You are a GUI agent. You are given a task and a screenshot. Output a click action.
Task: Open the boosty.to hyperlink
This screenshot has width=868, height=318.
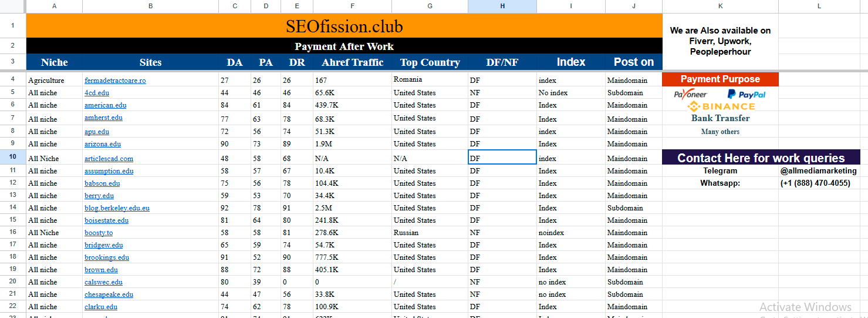99,233
